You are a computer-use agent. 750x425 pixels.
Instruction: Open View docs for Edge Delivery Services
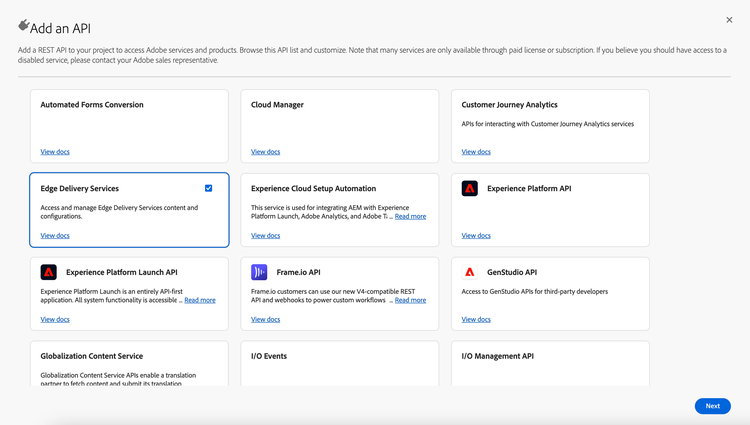(x=55, y=235)
